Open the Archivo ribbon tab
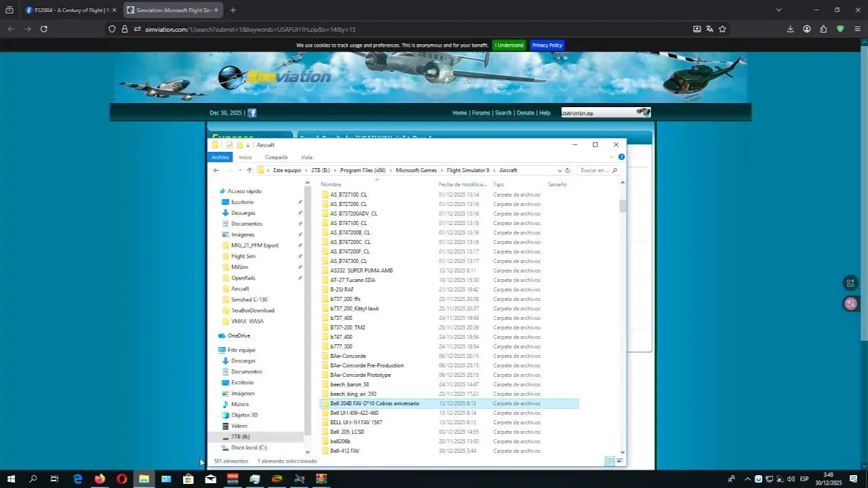Screen dimensions: 868x488 [x=220, y=157]
